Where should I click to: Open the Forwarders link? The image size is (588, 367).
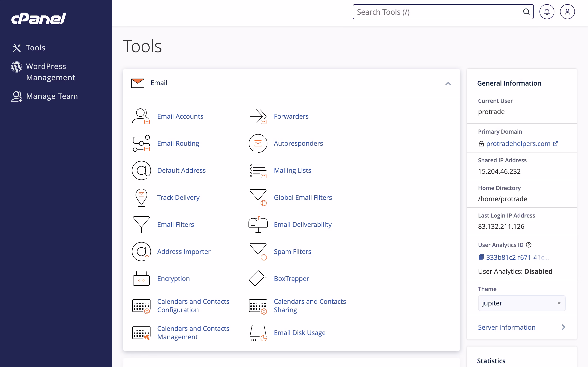[291, 116]
